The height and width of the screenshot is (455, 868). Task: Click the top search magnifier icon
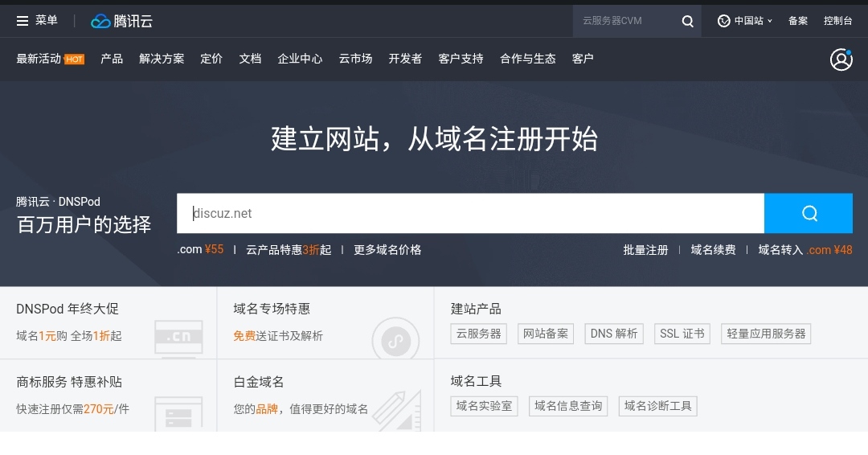[687, 21]
